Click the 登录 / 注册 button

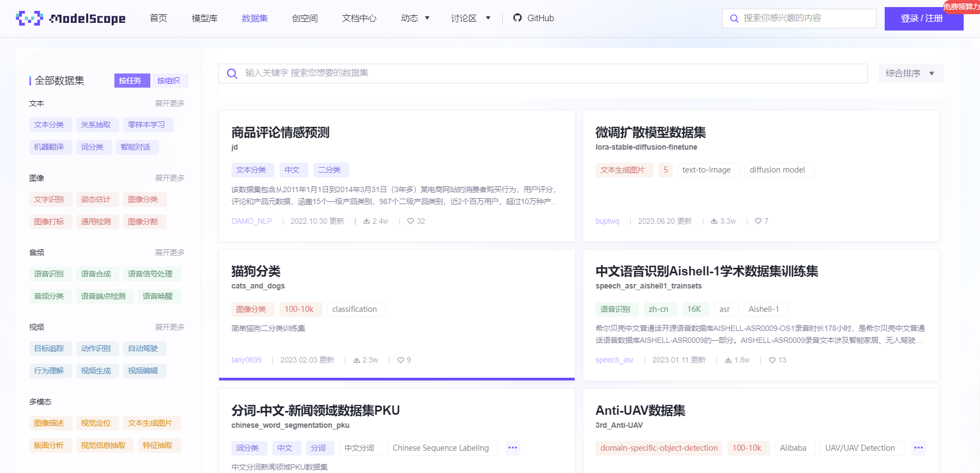click(x=922, y=19)
